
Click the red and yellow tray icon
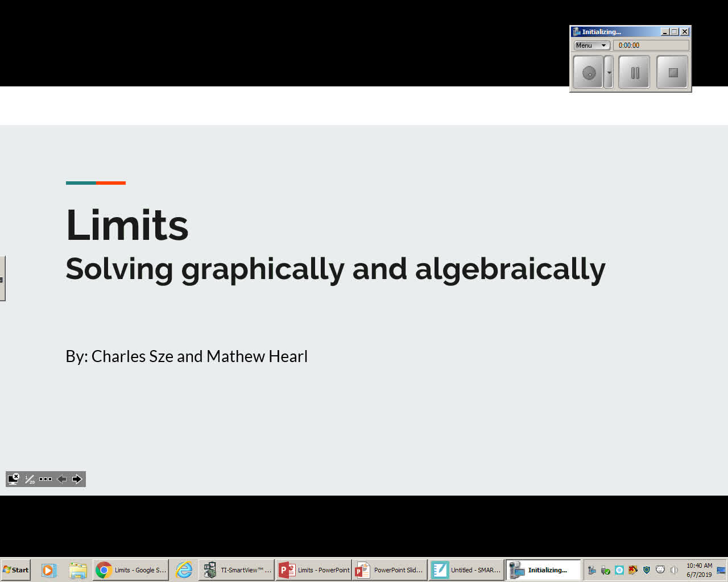coord(633,570)
